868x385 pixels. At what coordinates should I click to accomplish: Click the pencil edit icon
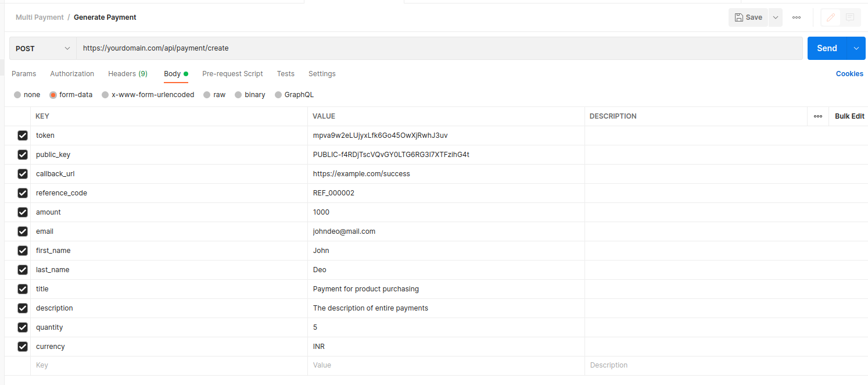tap(830, 17)
